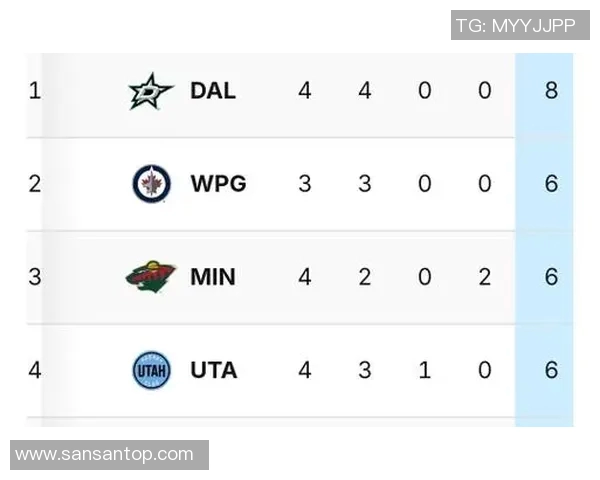Screen dimensions: 600x480
Task: Click Utah's losses value 1
Action: 425,370
